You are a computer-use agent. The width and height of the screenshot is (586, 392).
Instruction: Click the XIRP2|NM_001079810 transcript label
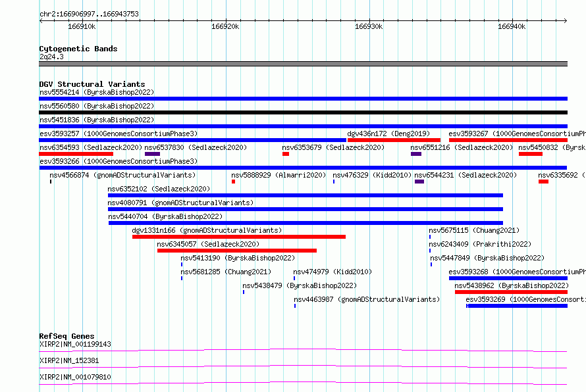tap(75, 377)
